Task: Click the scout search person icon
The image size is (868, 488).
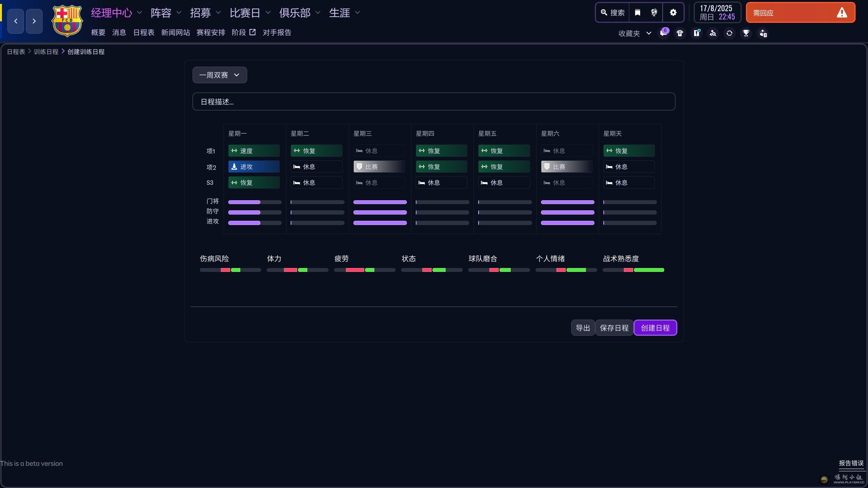Action: tap(713, 33)
